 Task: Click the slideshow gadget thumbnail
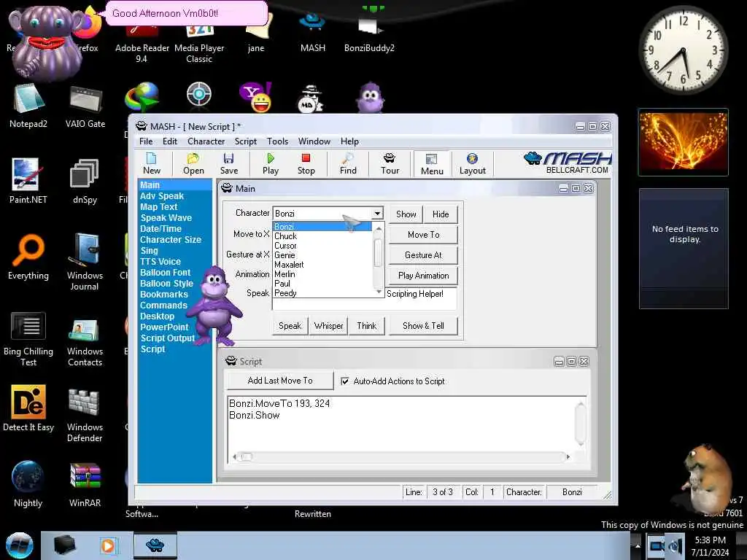pos(683,142)
